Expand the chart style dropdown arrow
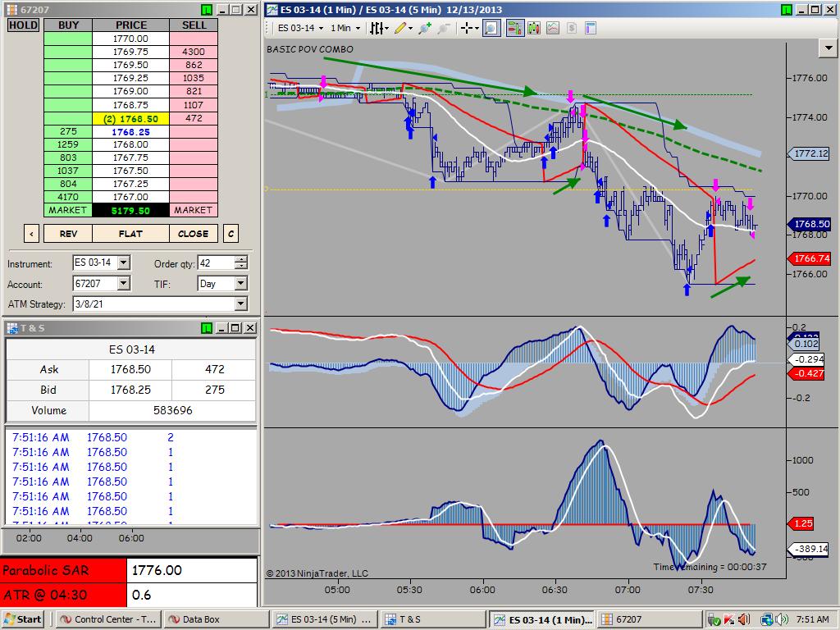The width and height of the screenshot is (840, 630). (387, 29)
